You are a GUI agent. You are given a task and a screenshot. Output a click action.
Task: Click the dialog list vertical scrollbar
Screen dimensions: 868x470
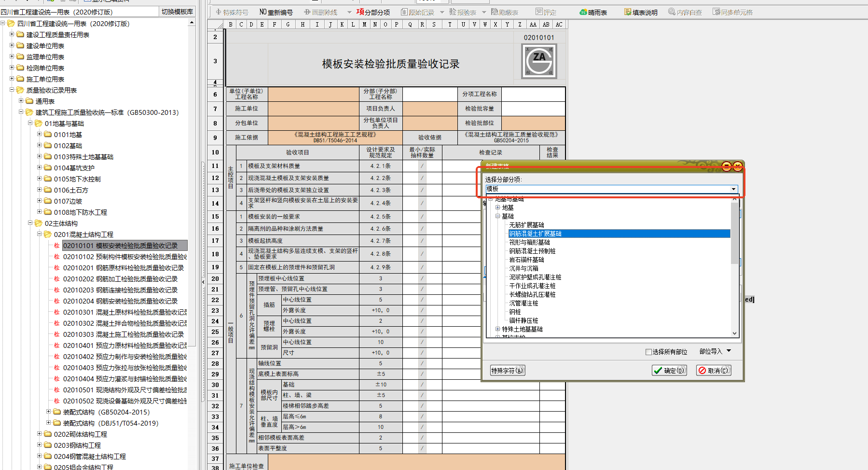click(734, 265)
